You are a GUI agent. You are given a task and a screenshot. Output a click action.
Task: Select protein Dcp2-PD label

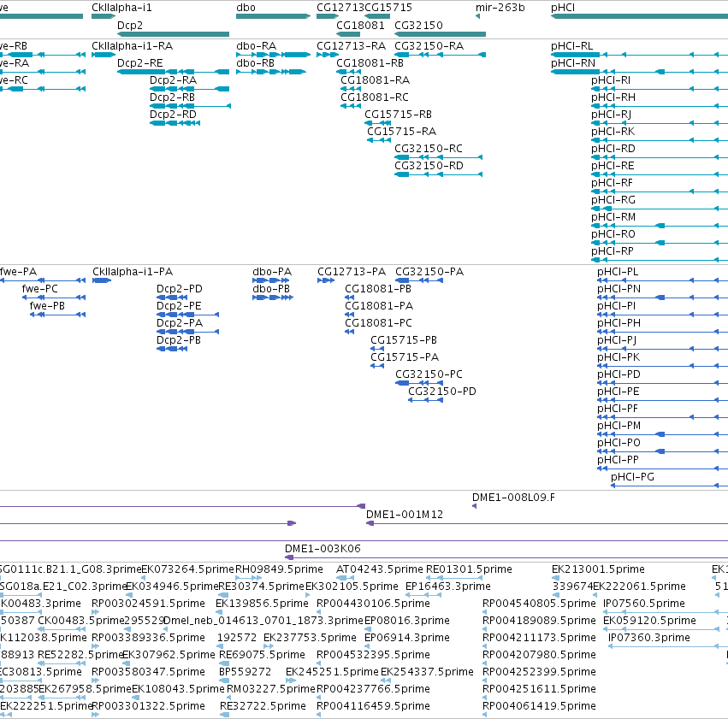179,289
